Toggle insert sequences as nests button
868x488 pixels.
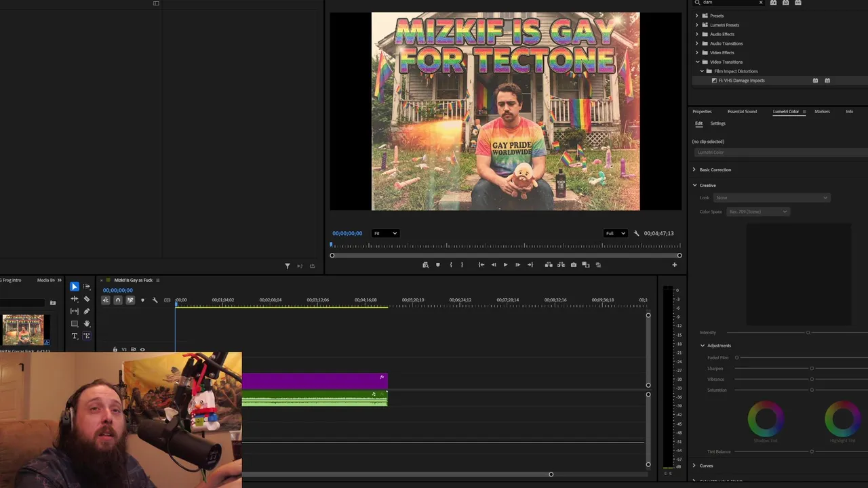[106, 300]
